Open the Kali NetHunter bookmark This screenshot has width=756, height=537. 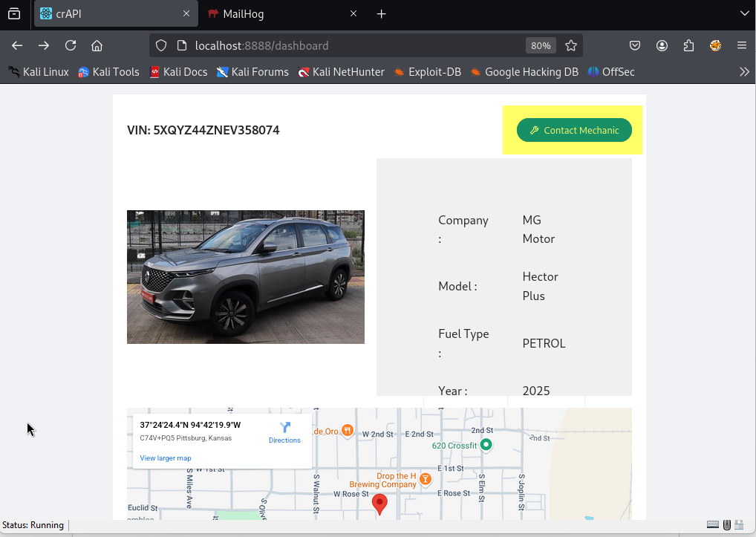pyautogui.click(x=342, y=72)
